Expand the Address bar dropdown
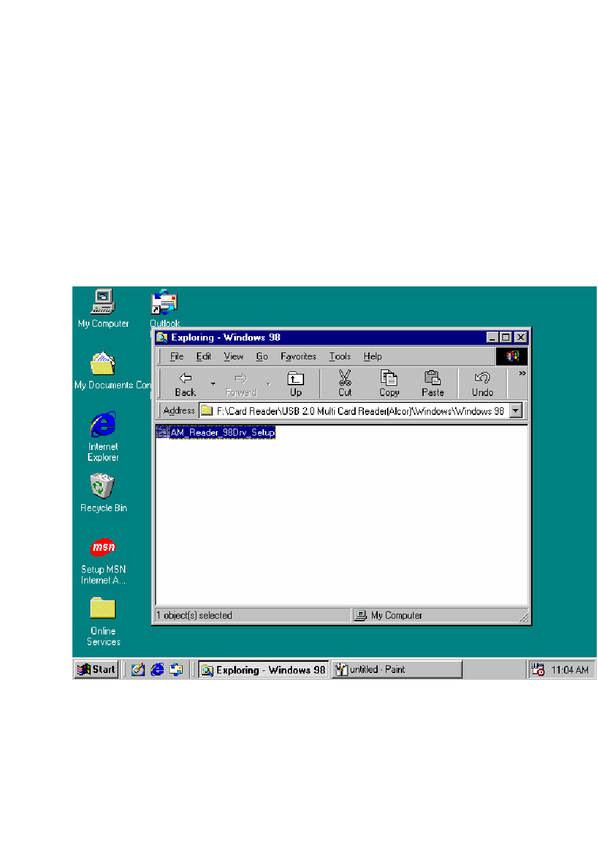This screenshot has height=868, width=598. coord(516,411)
